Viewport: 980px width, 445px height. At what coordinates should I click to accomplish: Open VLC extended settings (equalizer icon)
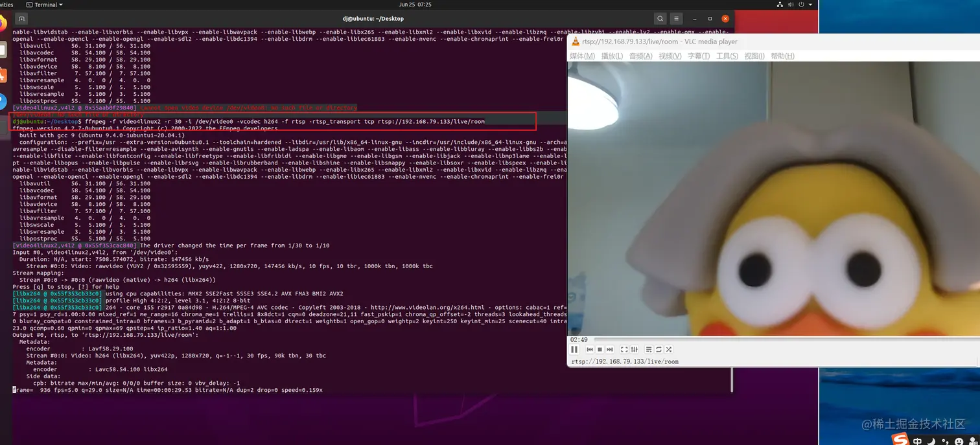[x=634, y=350]
